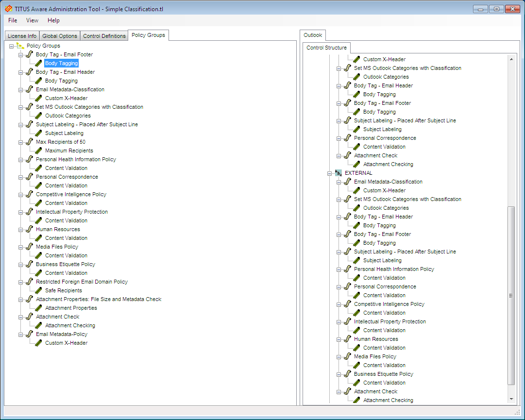The height and width of the screenshot is (420, 525).
Task: Collapse the Body Tag - Email Footer node in left panel
Action: click(21, 55)
